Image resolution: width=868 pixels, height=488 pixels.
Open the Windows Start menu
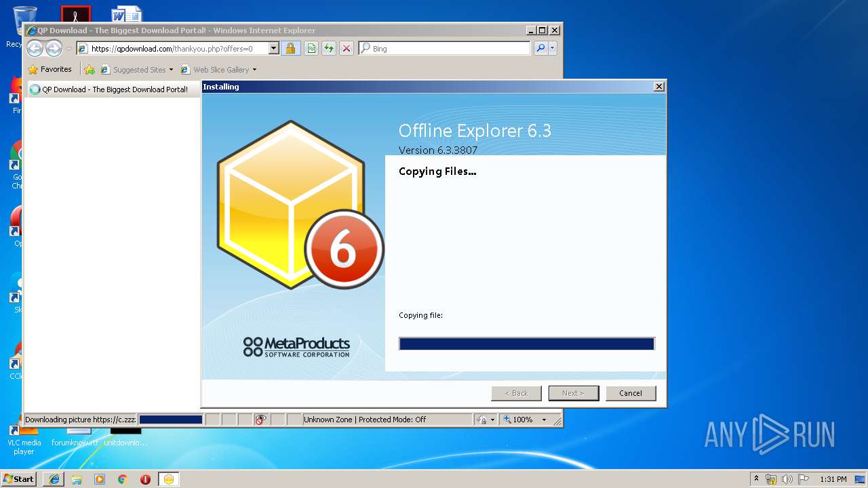18,479
